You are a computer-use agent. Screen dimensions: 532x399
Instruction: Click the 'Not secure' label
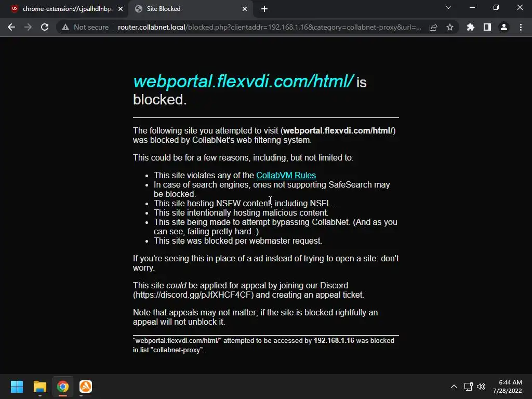pos(91,27)
